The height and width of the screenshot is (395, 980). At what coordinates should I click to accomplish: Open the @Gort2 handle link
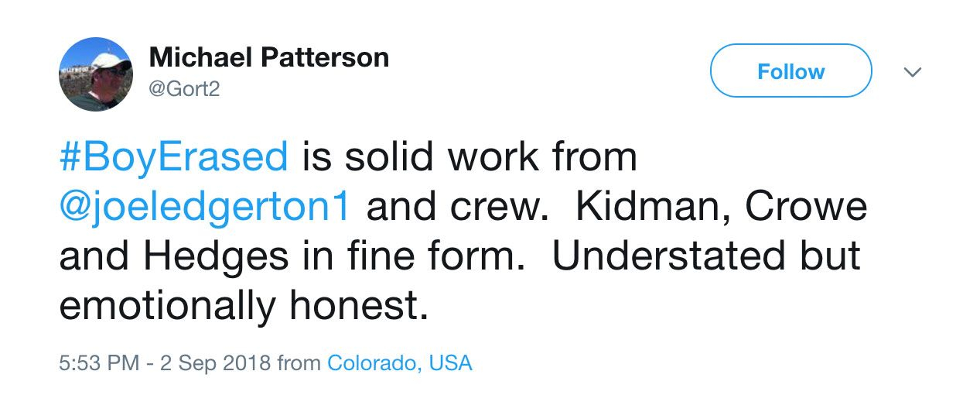(184, 89)
